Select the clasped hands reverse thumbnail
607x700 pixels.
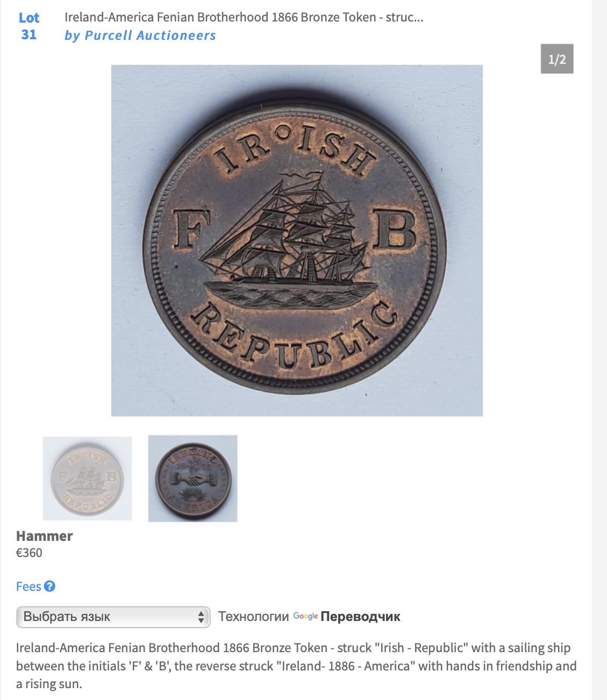pyautogui.click(x=192, y=478)
